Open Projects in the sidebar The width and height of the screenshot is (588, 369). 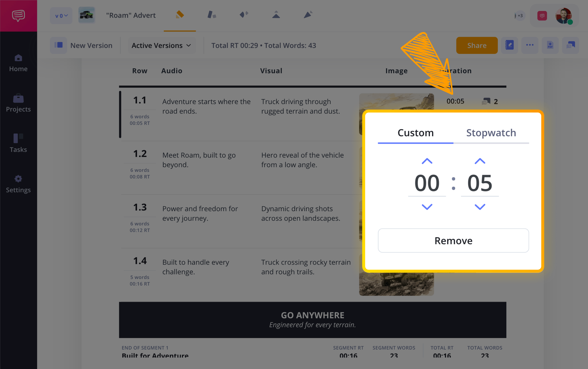18,103
